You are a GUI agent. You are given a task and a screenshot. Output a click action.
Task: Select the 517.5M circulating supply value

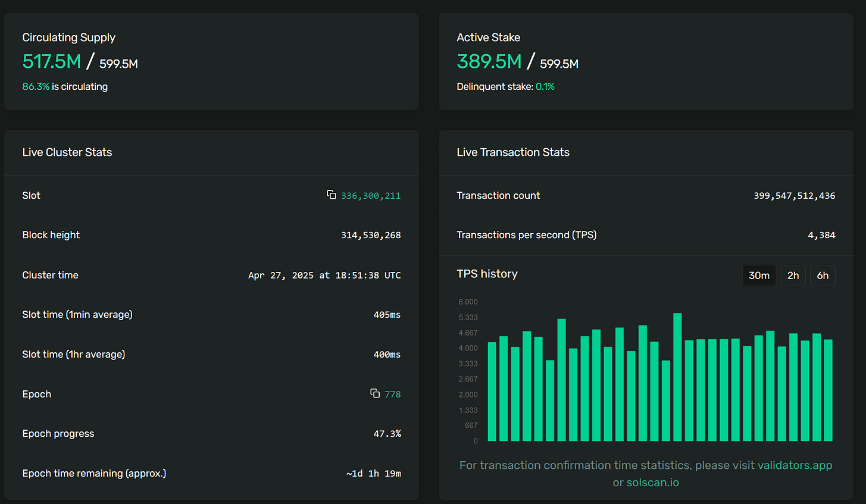(52, 61)
